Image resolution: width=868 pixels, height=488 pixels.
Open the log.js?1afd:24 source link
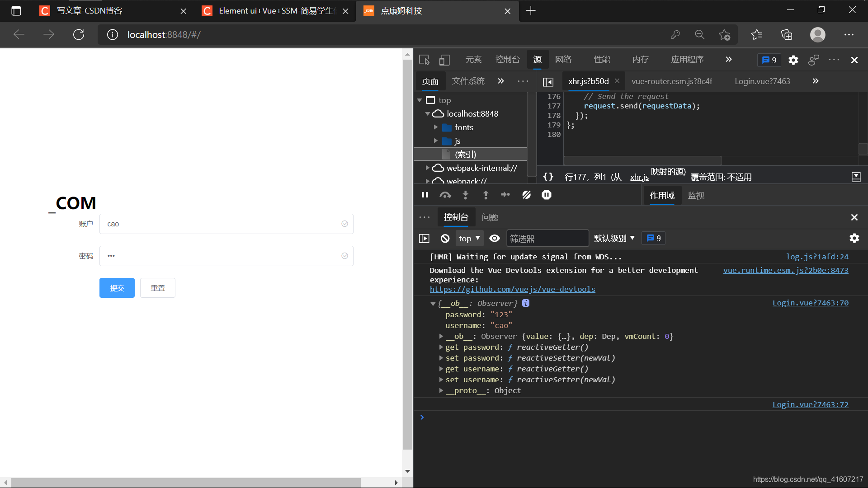(817, 257)
